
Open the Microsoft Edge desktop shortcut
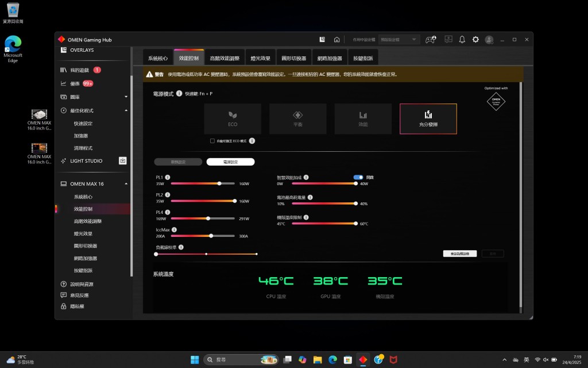pos(13,49)
